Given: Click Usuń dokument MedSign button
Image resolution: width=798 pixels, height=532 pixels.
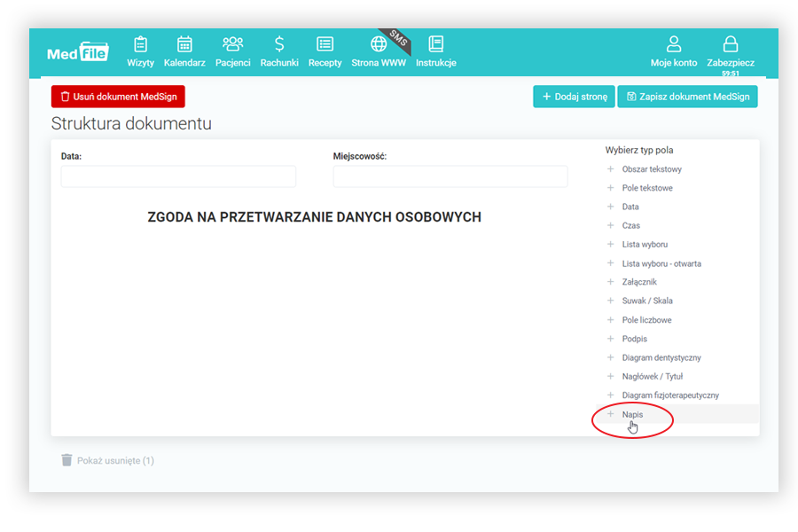Looking at the screenshot, I should tap(118, 97).
